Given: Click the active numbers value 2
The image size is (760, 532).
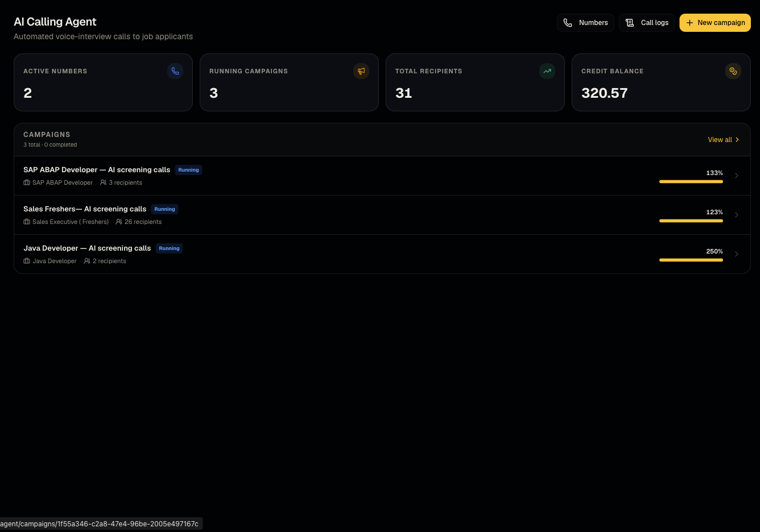Looking at the screenshot, I should tap(28, 93).
